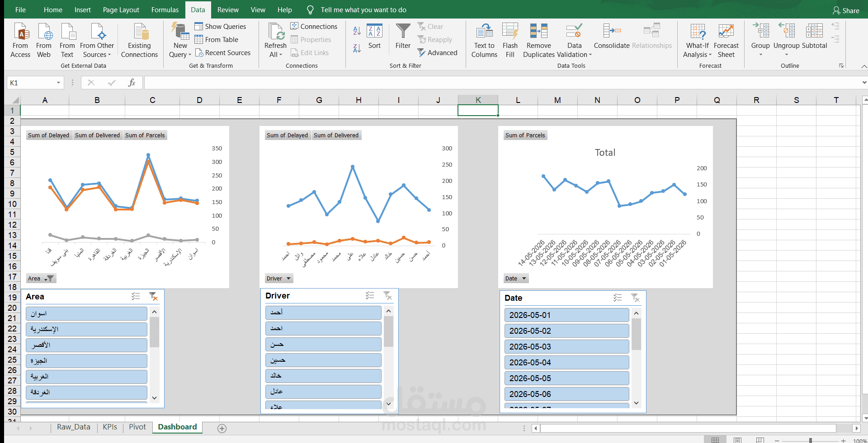This screenshot has width=868, height=443.
Task: Open Connections in the Connections group
Action: 314,27
